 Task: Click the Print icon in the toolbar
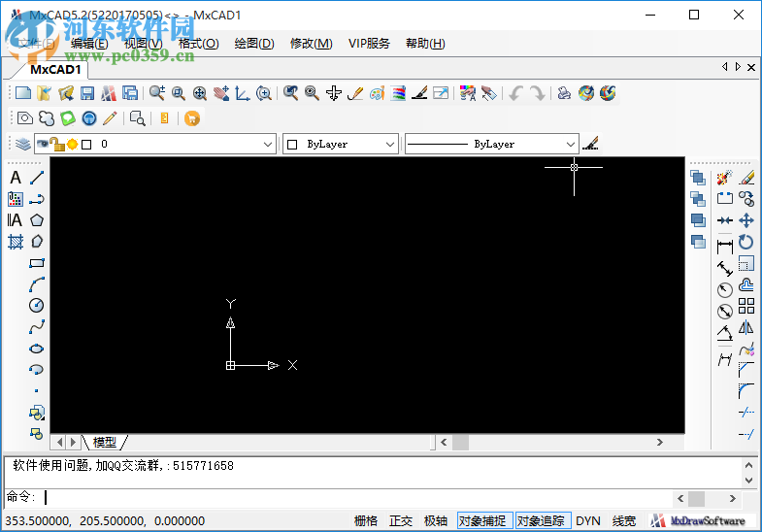tap(564, 93)
